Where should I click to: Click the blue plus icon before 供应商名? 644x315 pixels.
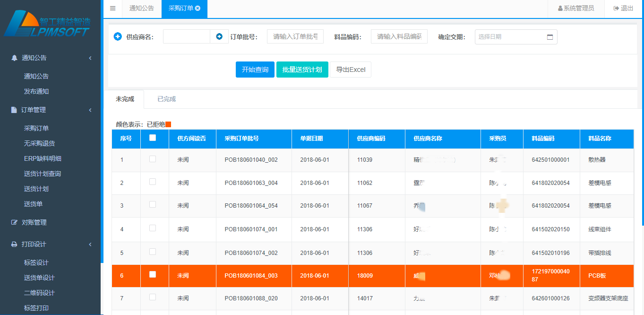coord(118,36)
